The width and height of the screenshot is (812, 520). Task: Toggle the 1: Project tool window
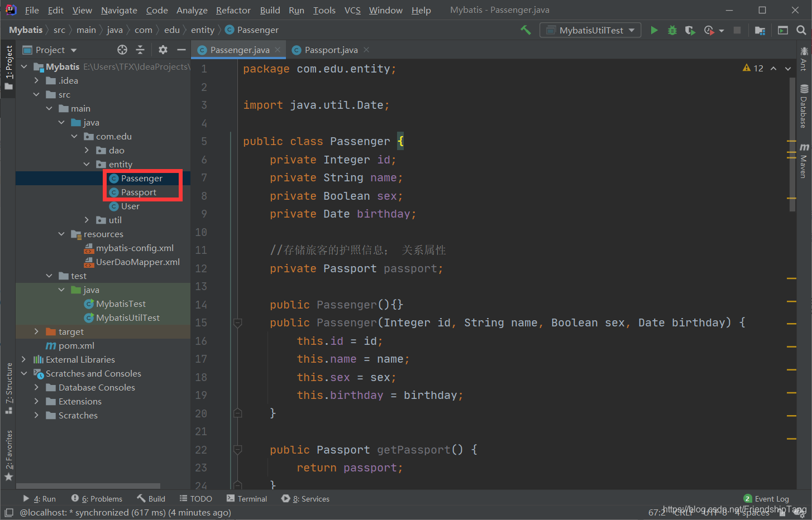(x=8, y=67)
